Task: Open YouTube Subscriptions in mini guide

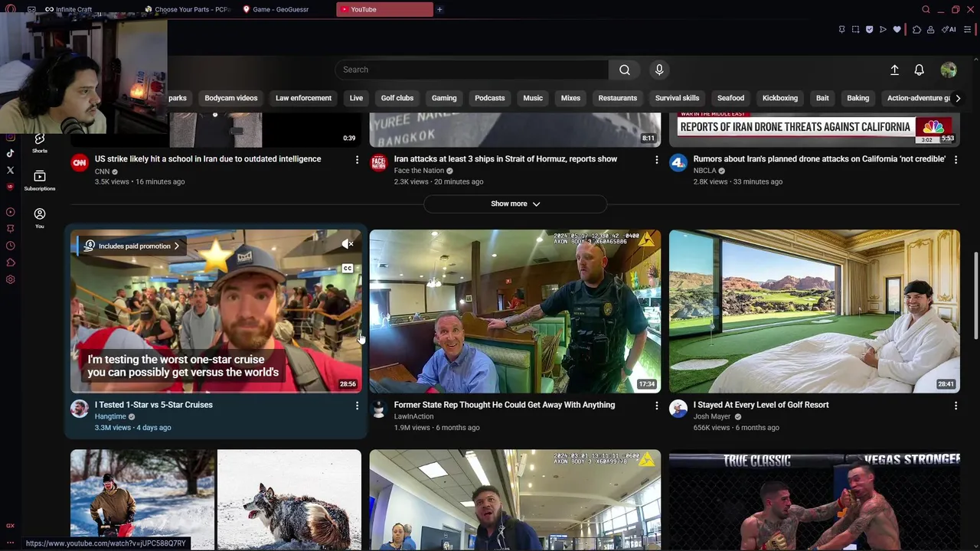Action: (40, 181)
